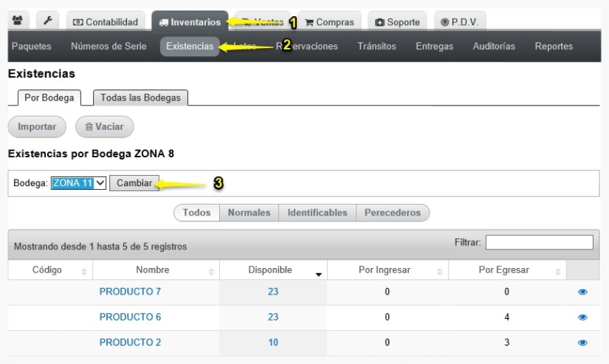Click available quantity 23 for PRODUCTO 7

(x=273, y=292)
